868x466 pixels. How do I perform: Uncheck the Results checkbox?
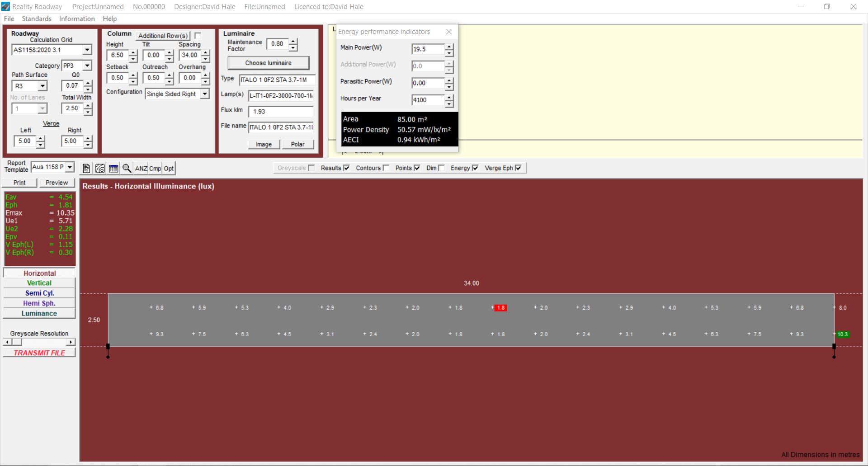tap(346, 168)
